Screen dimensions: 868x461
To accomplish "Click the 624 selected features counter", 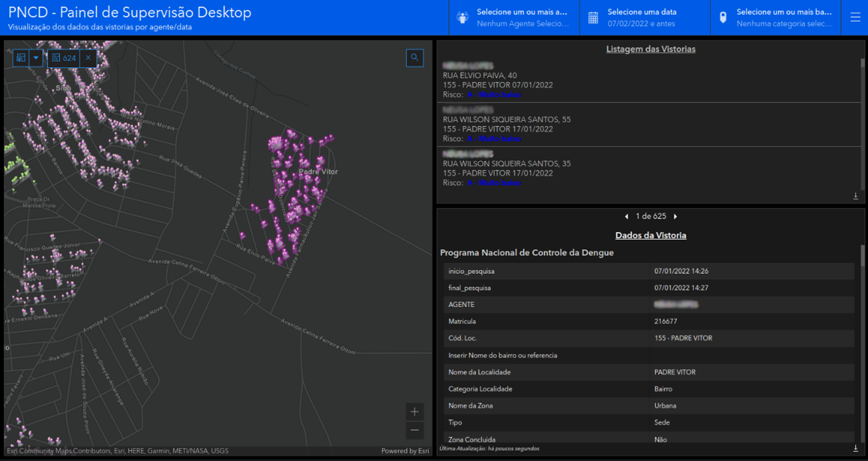I will point(64,58).
